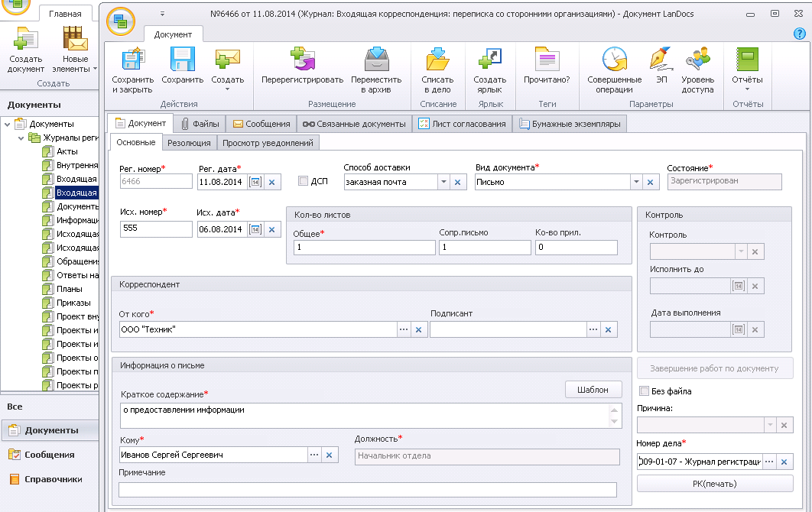812x512 pixels.
Task: Expand the Вид документа dropdown
Action: point(635,182)
